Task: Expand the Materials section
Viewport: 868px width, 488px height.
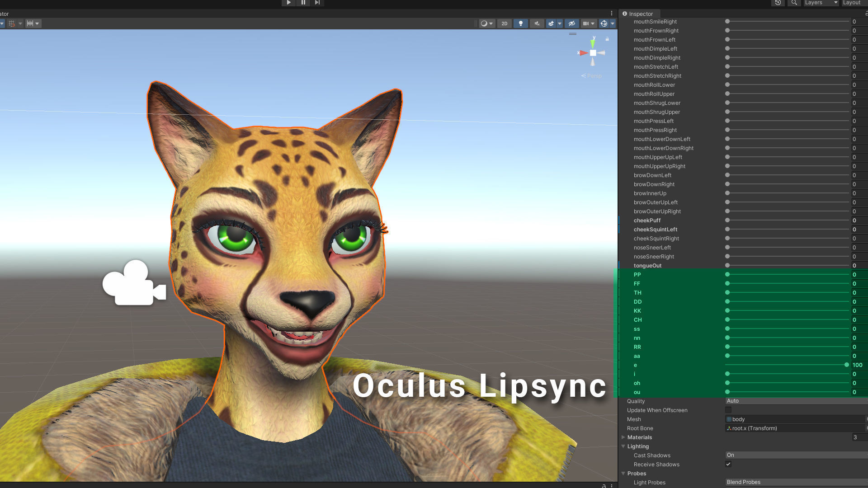Action: [623, 437]
